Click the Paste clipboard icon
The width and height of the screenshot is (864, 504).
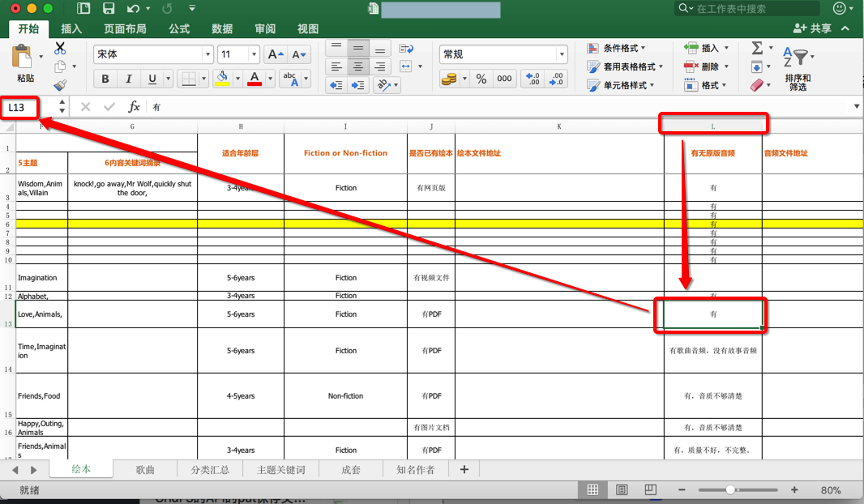(x=22, y=58)
